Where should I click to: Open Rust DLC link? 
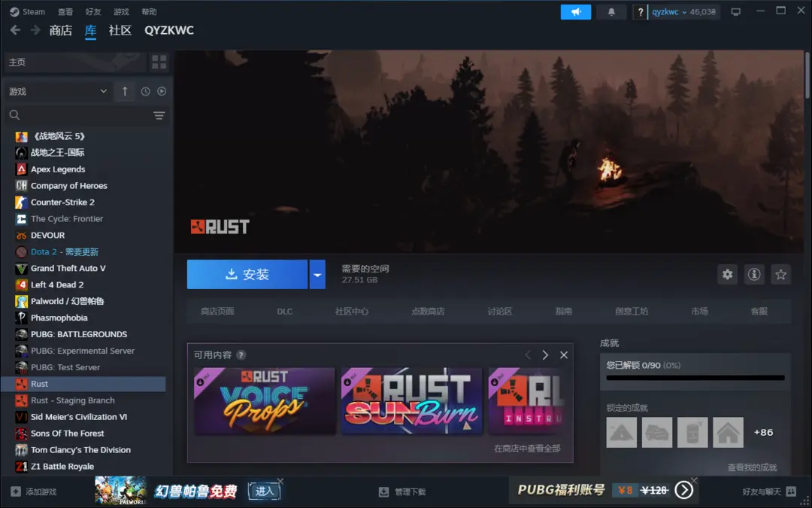point(285,312)
